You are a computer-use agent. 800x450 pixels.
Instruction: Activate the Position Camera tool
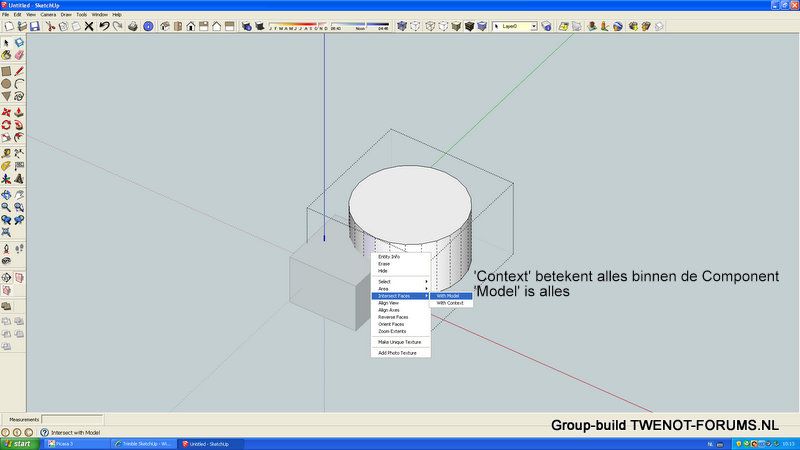6,249
